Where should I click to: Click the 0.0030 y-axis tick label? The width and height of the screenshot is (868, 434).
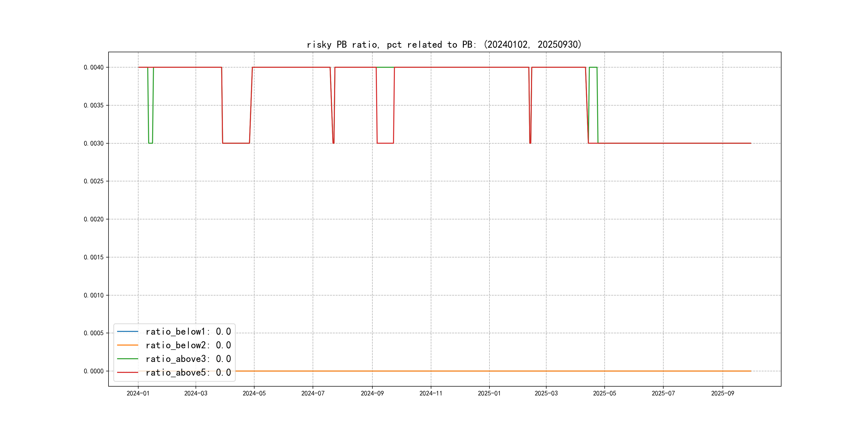click(x=94, y=143)
